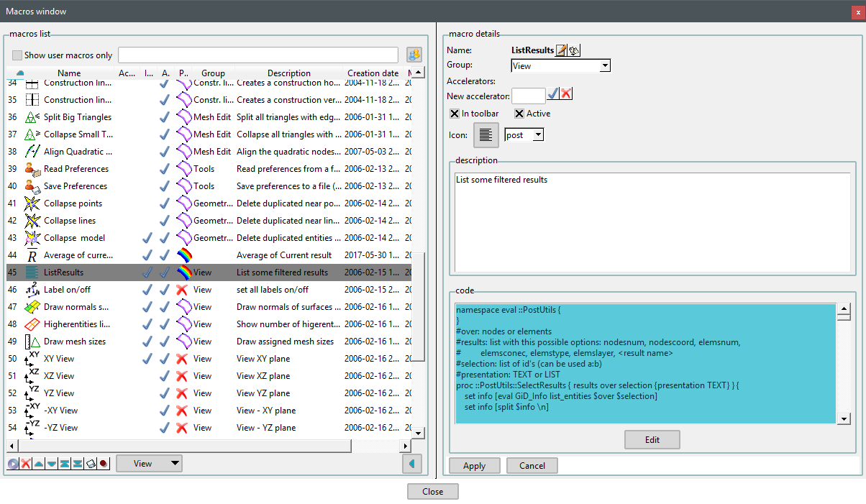Enable Show user macros only checkbox
The image size is (866, 504).
pyautogui.click(x=17, y=55)
